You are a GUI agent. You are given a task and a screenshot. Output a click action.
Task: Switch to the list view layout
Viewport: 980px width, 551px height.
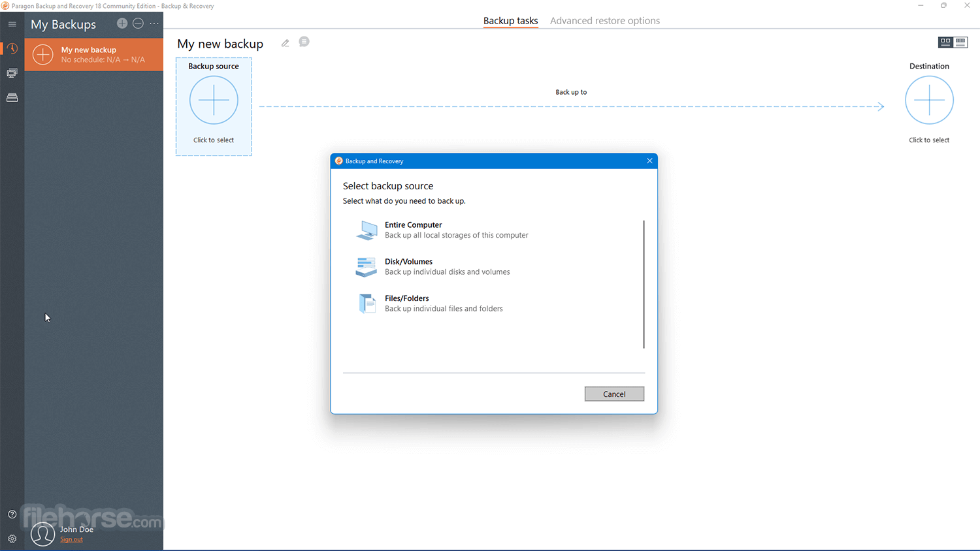point(960,42)
